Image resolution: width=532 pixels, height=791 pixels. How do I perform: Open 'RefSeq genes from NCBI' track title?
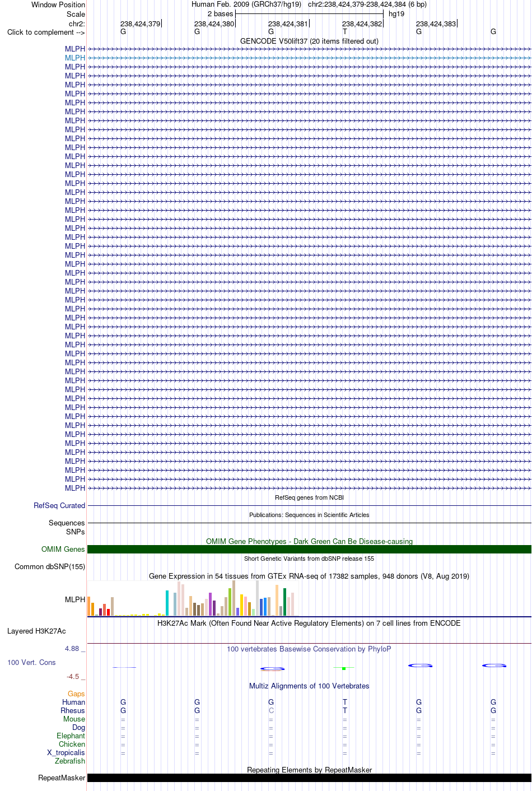[x=309, y=497]
